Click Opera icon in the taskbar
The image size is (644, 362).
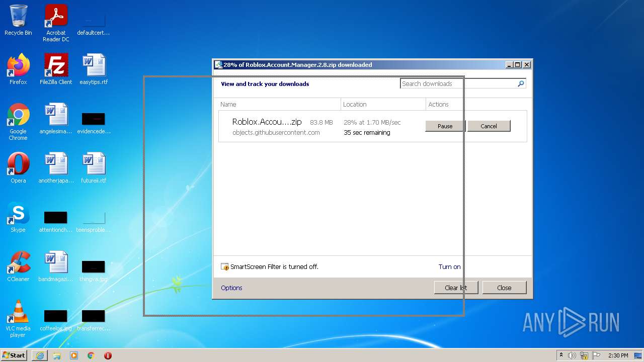108,355
